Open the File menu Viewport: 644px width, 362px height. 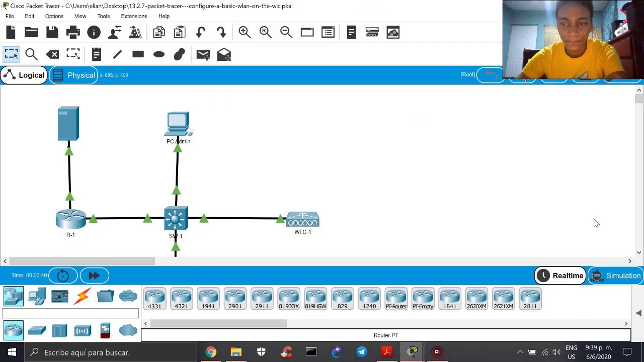[x=10, y=16]
